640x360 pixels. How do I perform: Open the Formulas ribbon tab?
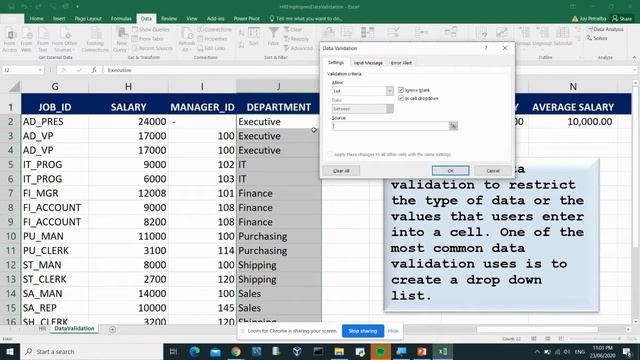point(121,18)
